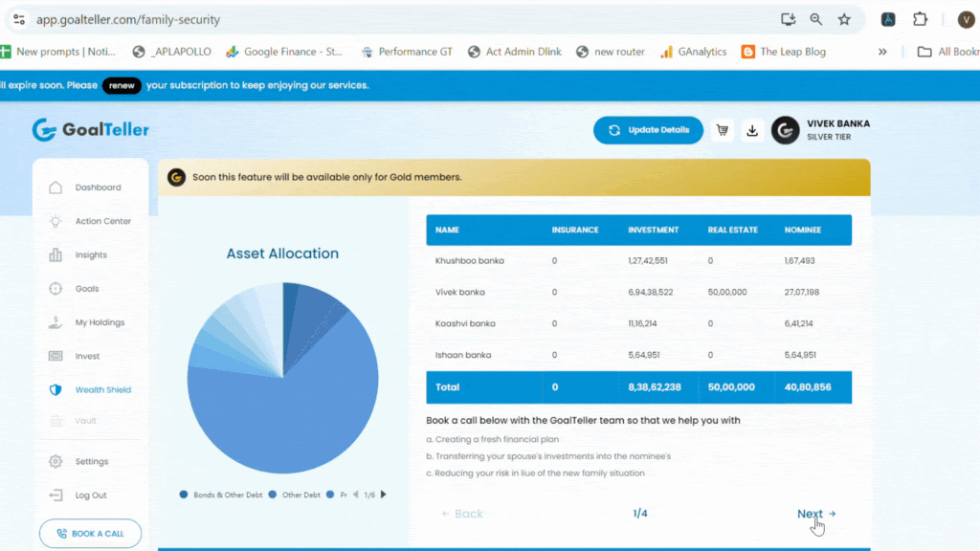Screen dimensions: 980x551
Task: Go to previous chart legend page arrow
Action: coord(356,495)
